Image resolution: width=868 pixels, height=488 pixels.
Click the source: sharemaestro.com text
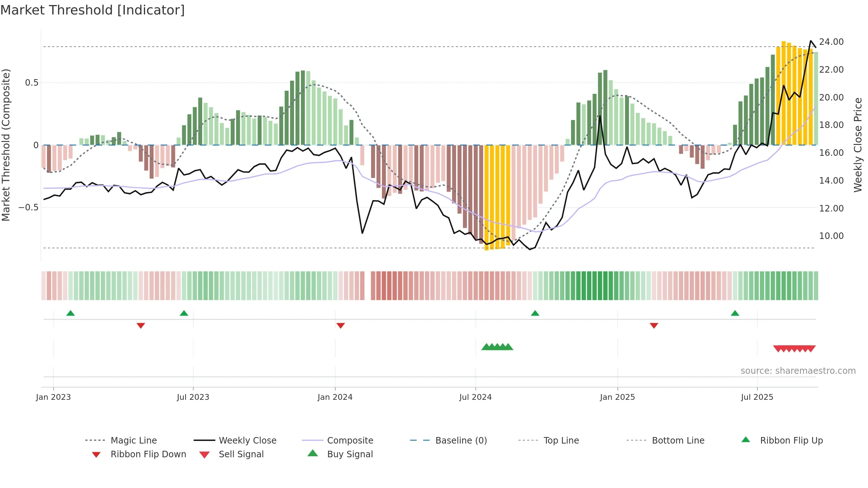point(798,371)
